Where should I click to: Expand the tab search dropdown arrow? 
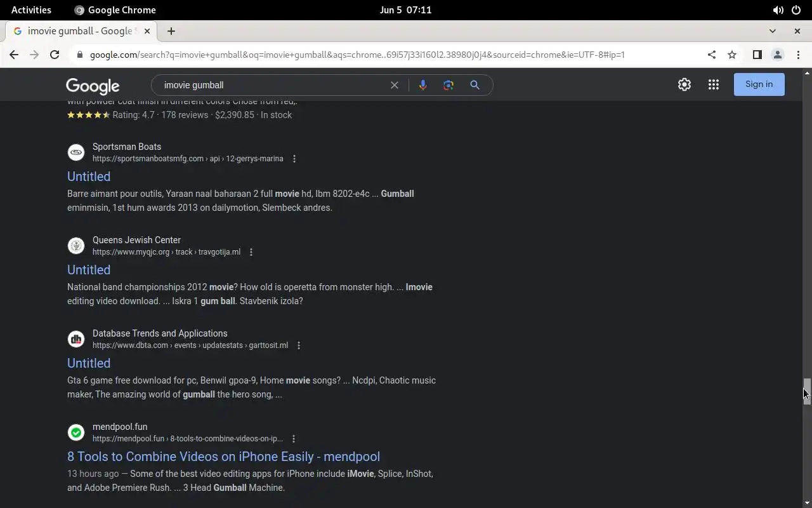coord(772,31)
